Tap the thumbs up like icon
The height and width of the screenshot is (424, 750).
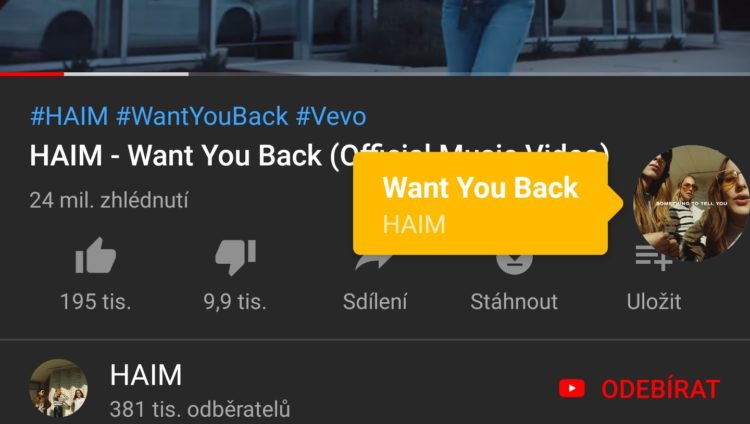[x=96, y=256]
